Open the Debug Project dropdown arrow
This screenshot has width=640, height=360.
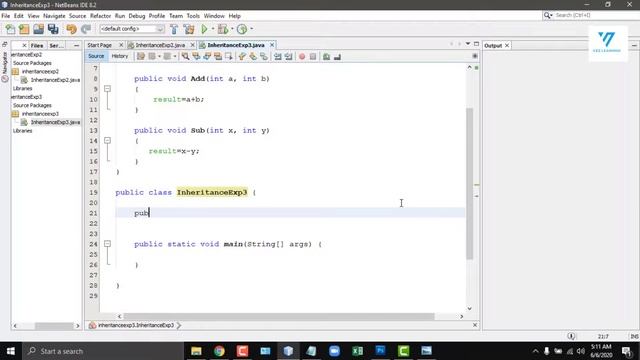tap(231, 29)
